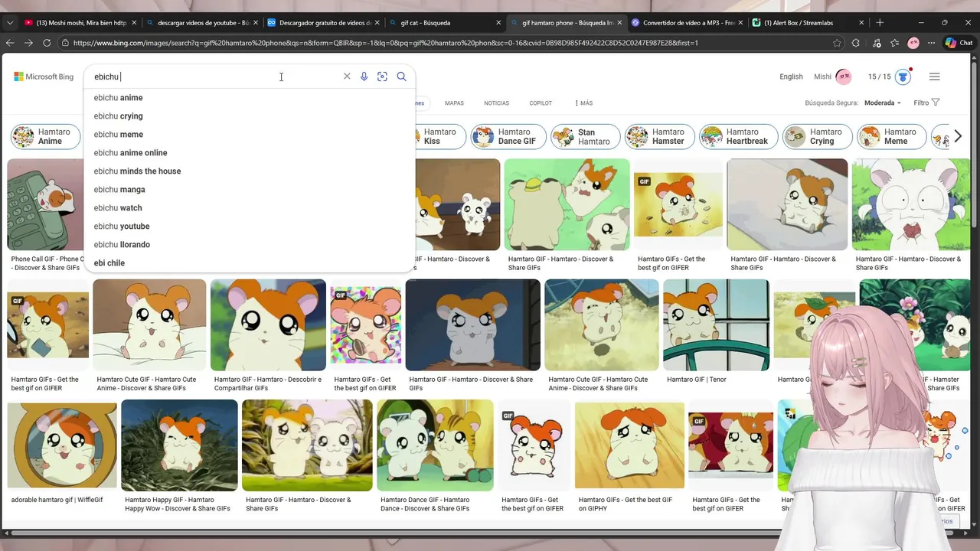Screen dimensions: 980x551
Task: Select suggestion 'ebichu youtube'
Action: tap(250, 227)
